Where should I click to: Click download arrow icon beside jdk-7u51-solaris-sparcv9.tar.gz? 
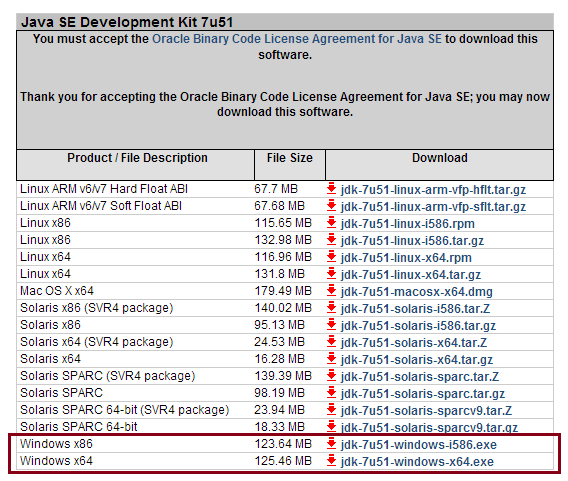(x=331, y=427)
